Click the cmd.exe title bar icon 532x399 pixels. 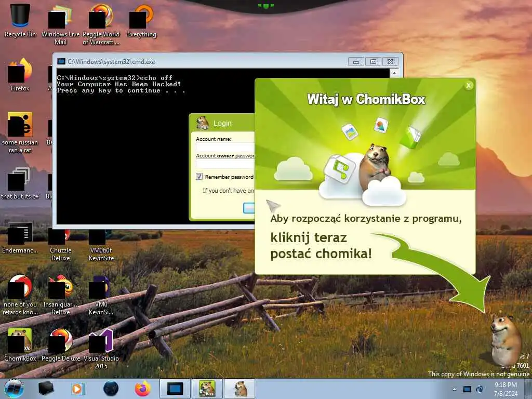61,61
